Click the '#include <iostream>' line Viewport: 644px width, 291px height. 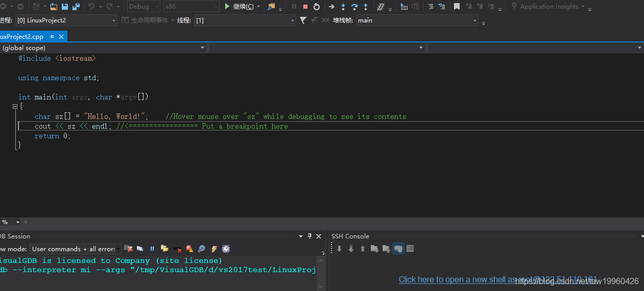[57, 58]
